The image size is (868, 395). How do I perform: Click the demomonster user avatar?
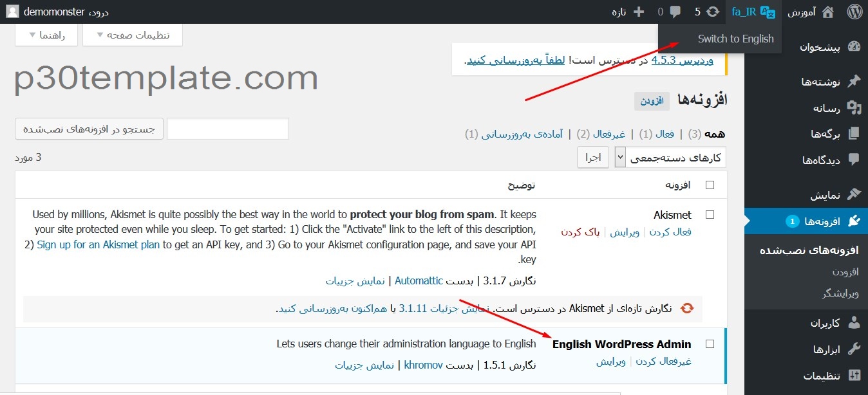tap(12, 12)
